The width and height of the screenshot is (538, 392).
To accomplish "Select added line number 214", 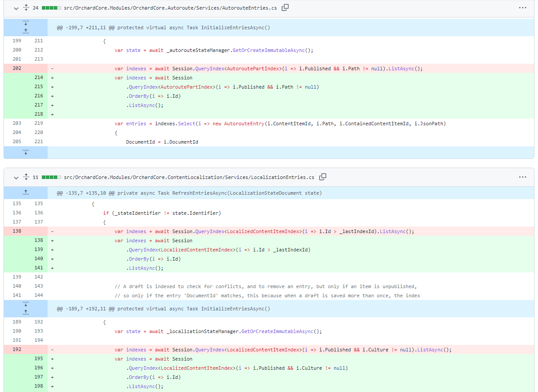I will tap(38, 78).
